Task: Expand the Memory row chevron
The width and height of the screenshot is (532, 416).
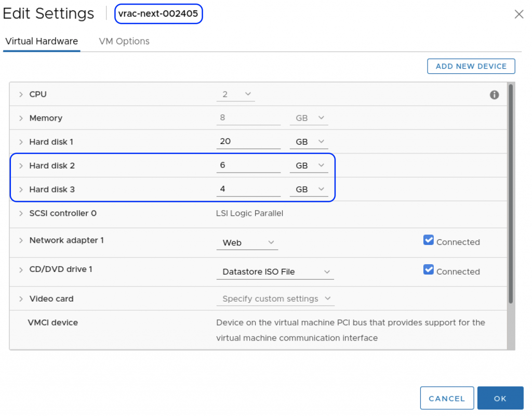Action: [x=21, y=119]
